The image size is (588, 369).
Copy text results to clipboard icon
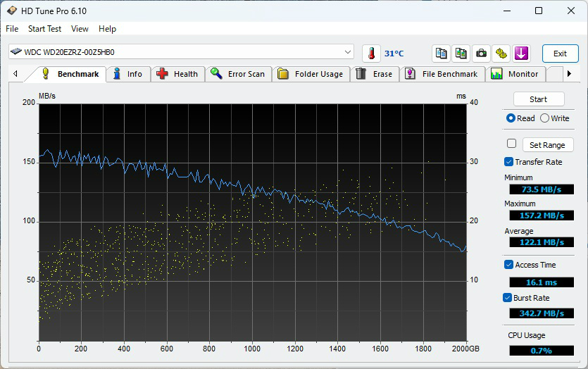[x=442, y=54]
